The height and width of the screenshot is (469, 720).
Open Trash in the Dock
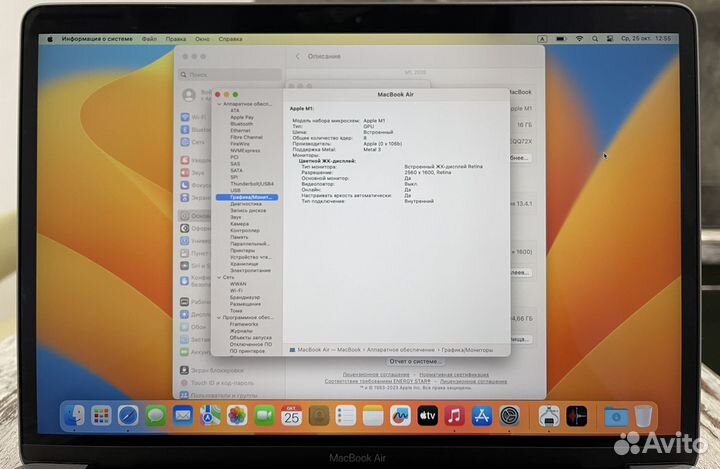point(643,416)
